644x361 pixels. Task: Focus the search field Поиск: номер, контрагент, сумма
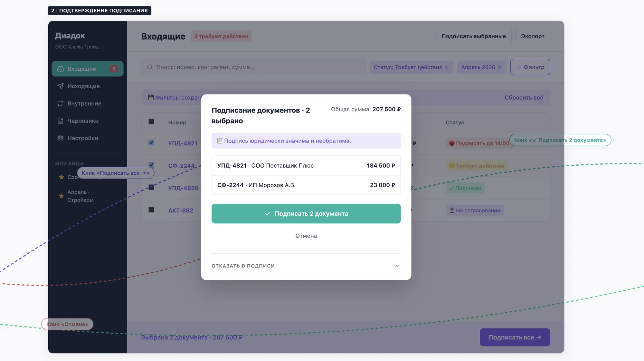point(253,67)
